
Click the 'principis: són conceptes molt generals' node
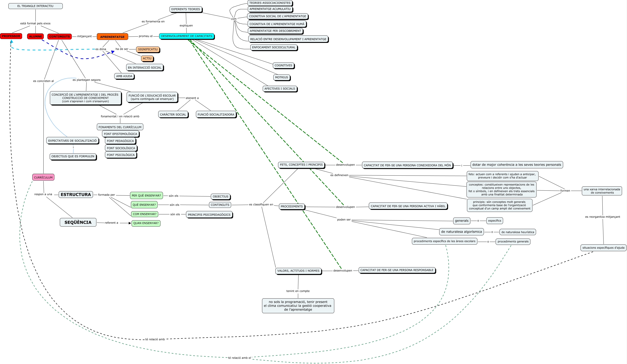pyautogui.click(x=500, y=205)
